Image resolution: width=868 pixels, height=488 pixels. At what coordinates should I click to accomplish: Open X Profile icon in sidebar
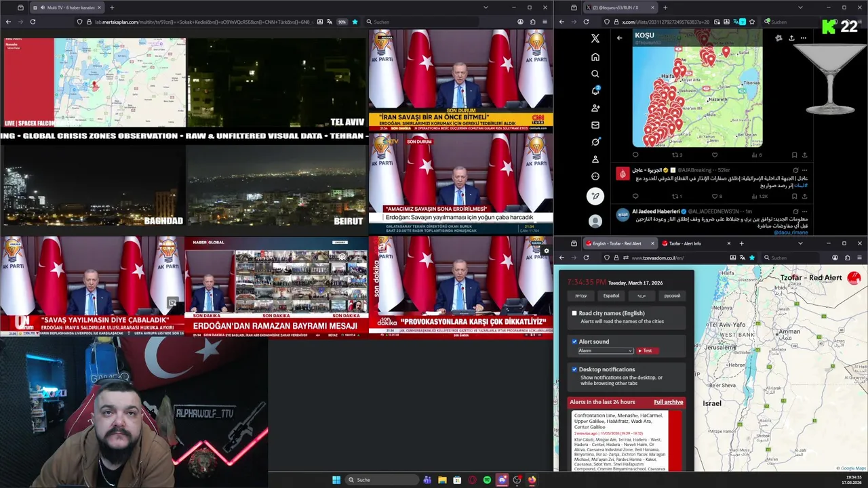click(x=595, y=159)
